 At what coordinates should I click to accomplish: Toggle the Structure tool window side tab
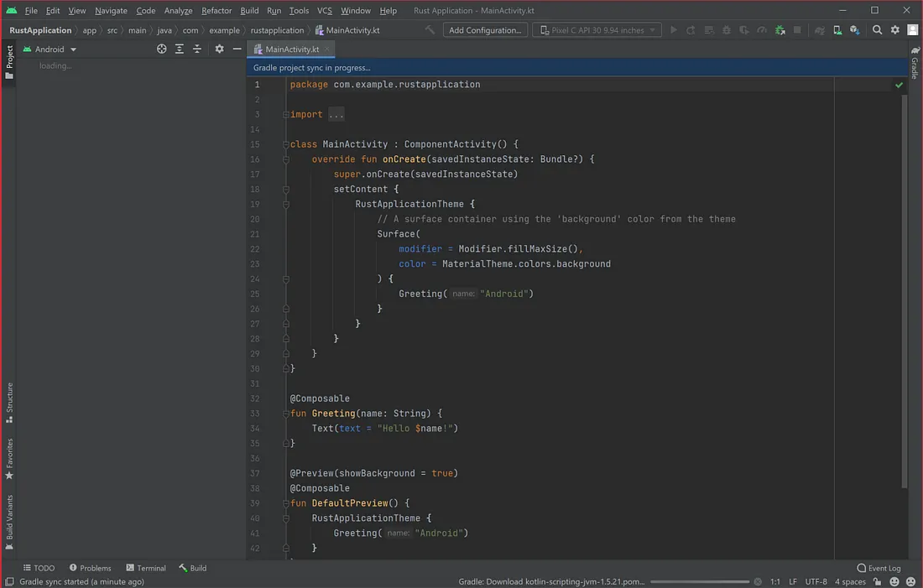tap(9, 403)
